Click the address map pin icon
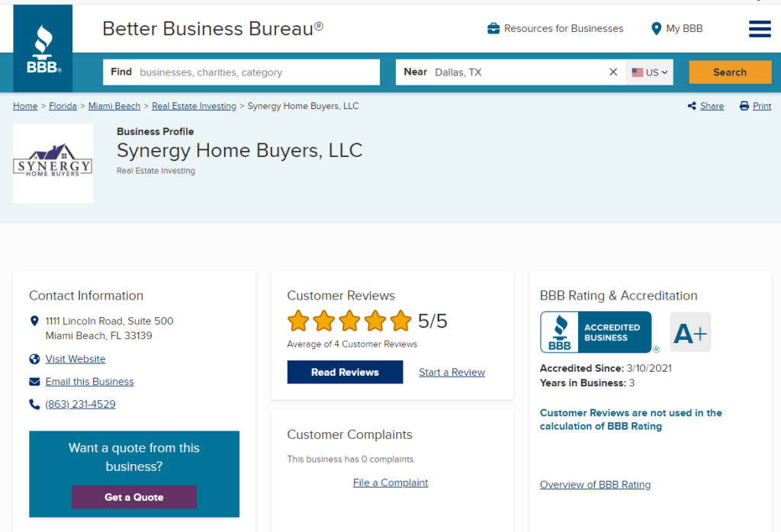781x532 pixels. (34, 321)
